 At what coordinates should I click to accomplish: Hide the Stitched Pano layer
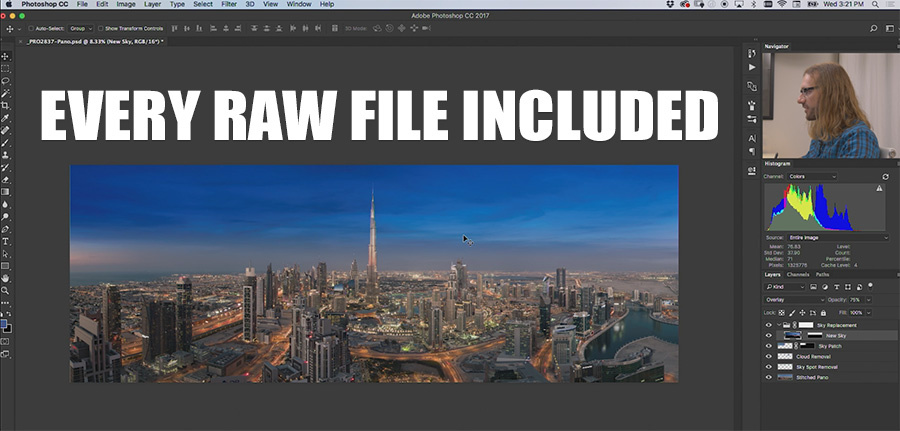[769, 378]
